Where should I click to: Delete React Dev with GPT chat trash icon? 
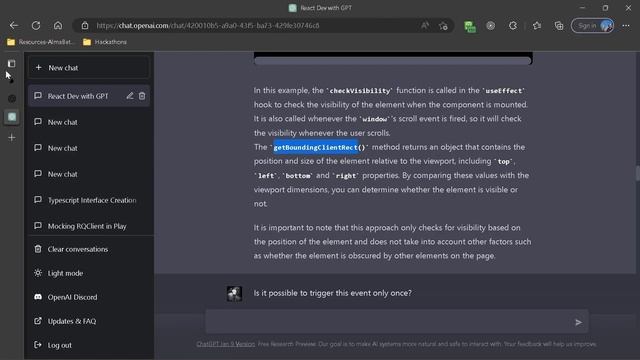pyautogui.click(x=142, y=96)
